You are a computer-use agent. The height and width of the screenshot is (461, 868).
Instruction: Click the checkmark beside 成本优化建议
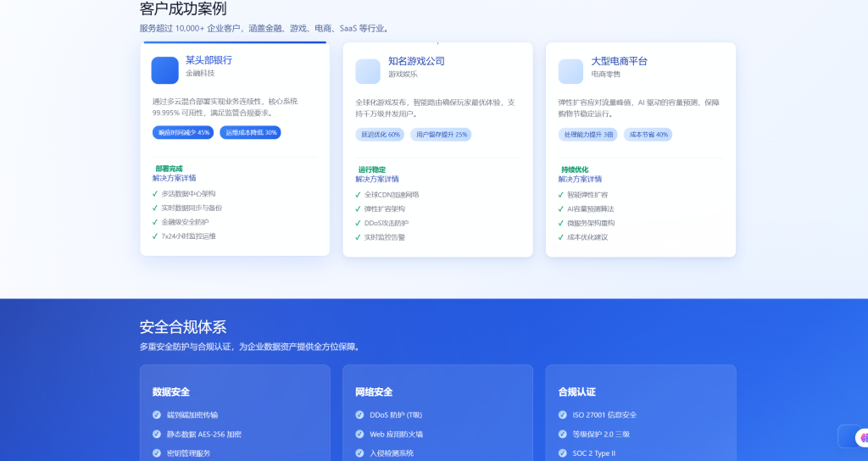pos(561,237)
